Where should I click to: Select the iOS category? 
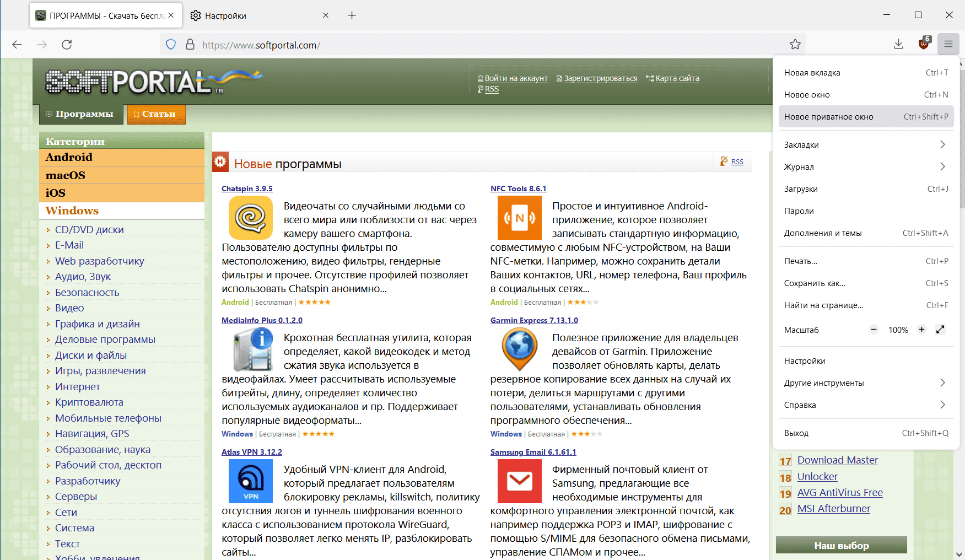click(122, 193)
